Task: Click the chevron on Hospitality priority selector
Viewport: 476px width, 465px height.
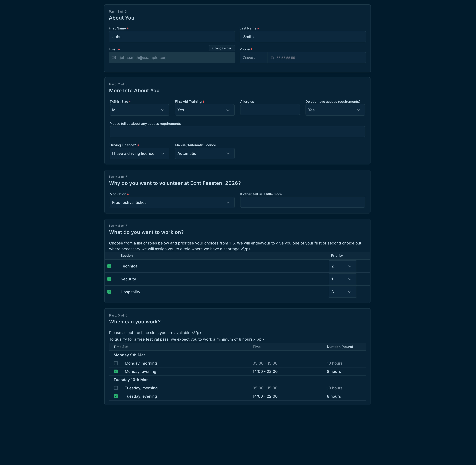Action: coord(349,292)
